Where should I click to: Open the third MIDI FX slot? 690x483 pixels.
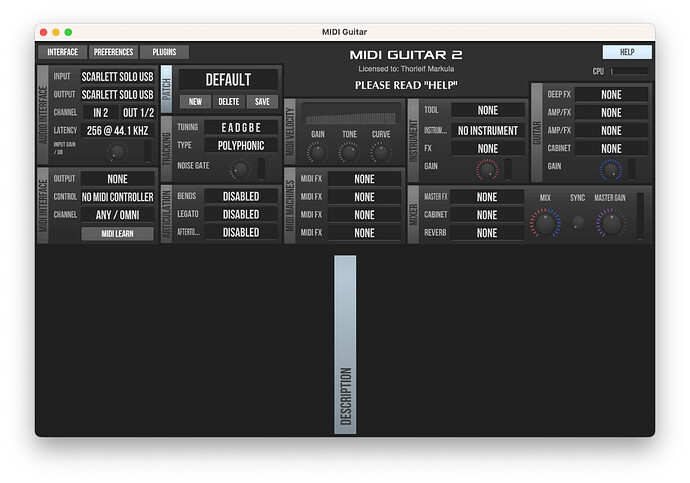coord(364,215)
